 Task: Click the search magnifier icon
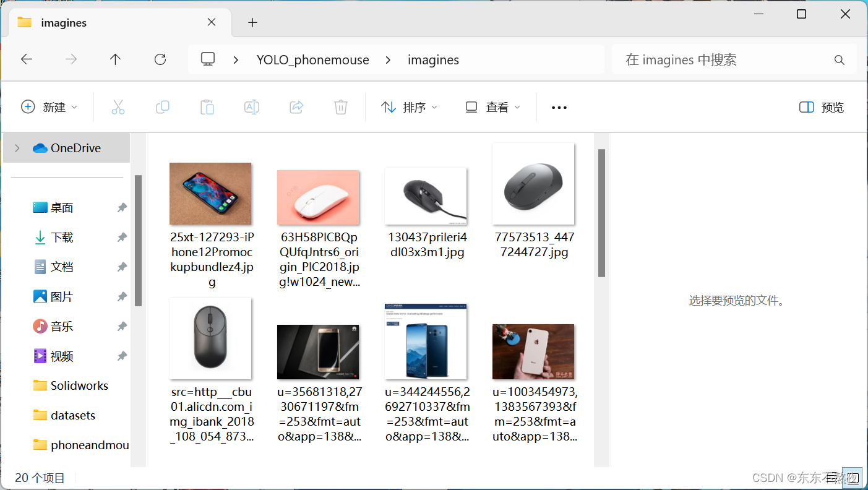840,60
